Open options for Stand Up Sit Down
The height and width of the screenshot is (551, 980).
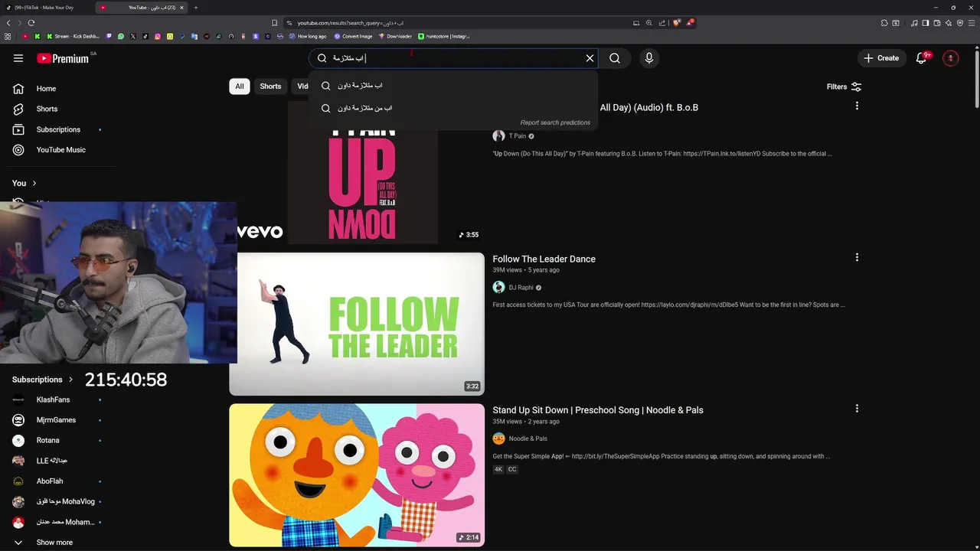point(857,409)
